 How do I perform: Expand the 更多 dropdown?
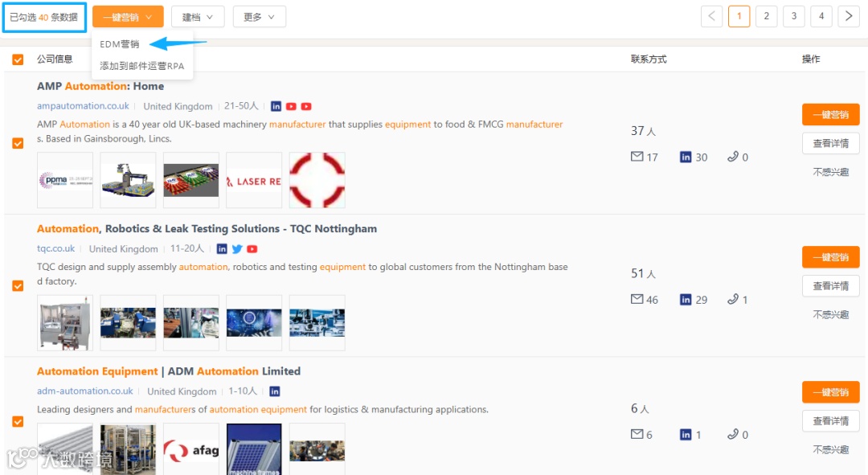click(x=259, y=17)
